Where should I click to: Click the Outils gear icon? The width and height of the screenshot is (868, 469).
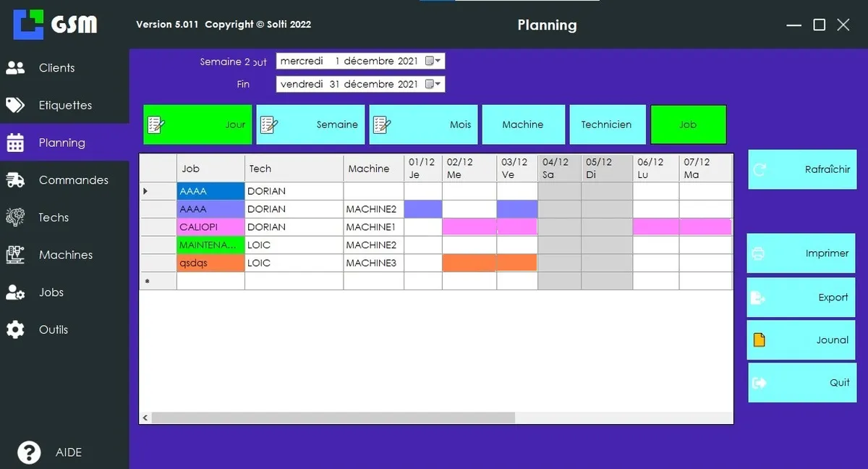click(x=15, y=330)
